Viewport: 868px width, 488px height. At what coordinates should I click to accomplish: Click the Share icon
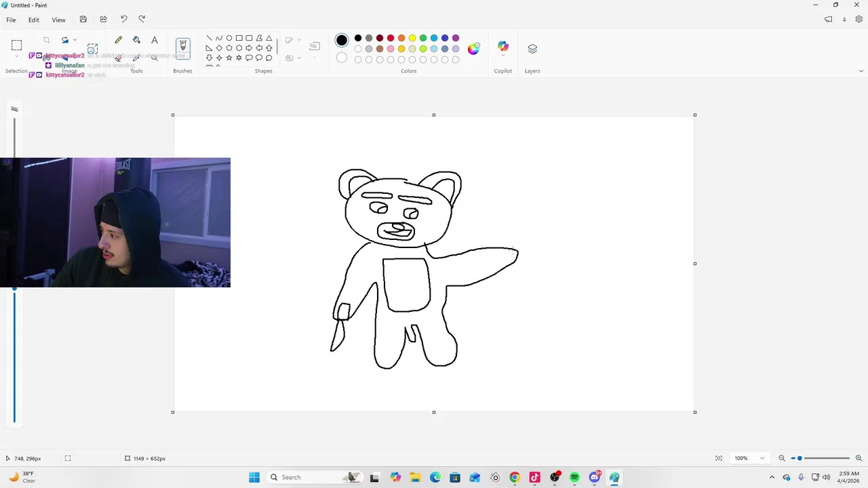(103, 20)
